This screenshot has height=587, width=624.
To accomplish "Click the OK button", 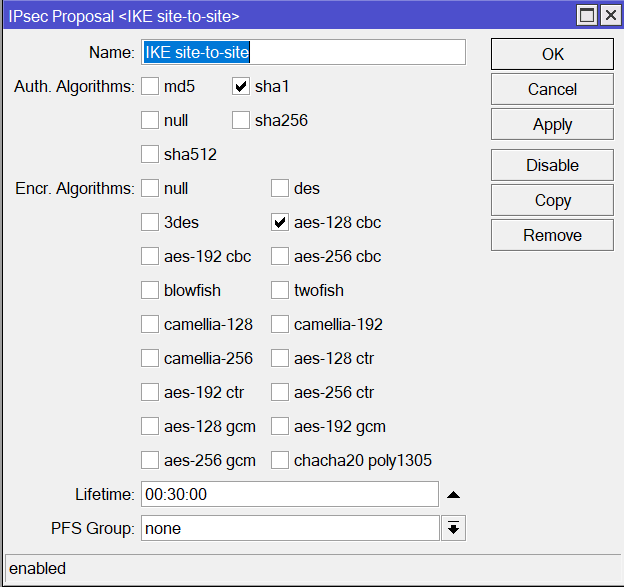I will (x=552, y=54).
